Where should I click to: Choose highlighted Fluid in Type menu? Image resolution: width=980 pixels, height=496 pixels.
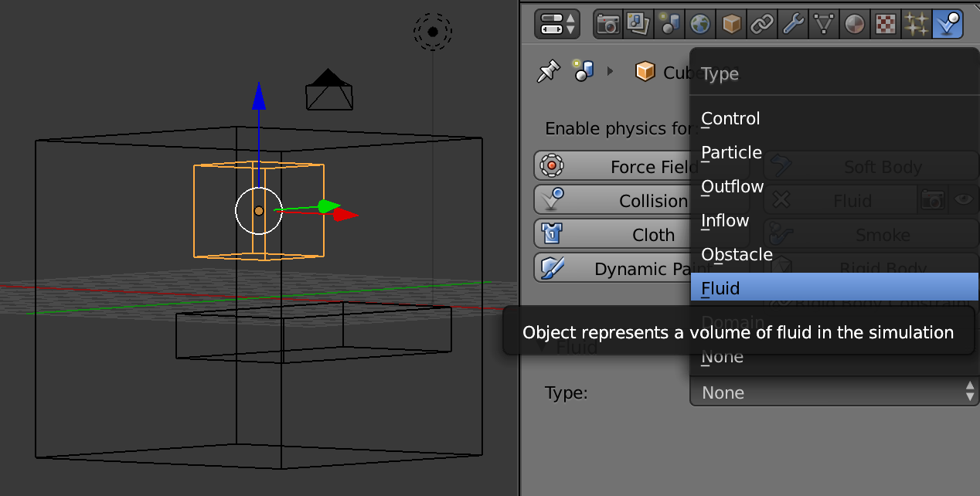[834, 288]
